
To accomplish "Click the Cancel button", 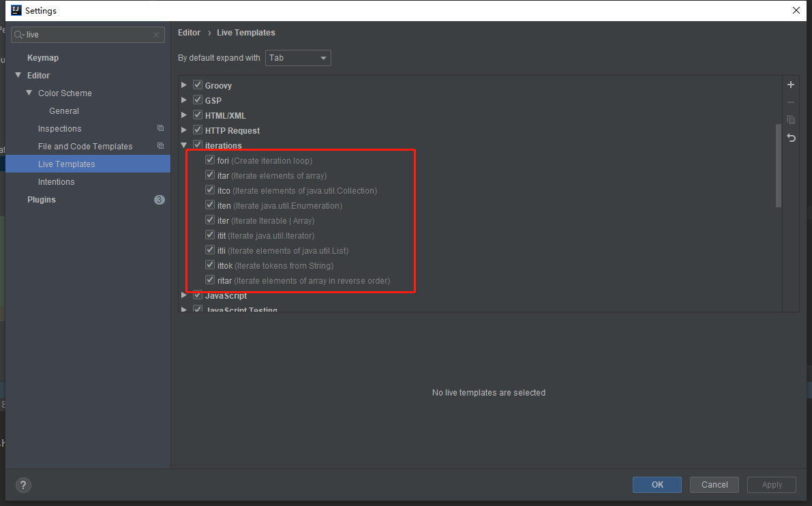I will (715, 485).
